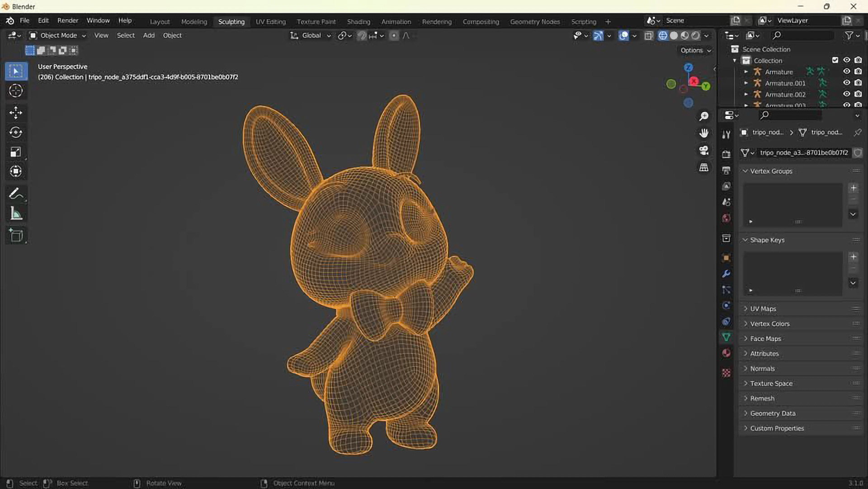Expand the Geometry Data panel

(x=772, y=413)
